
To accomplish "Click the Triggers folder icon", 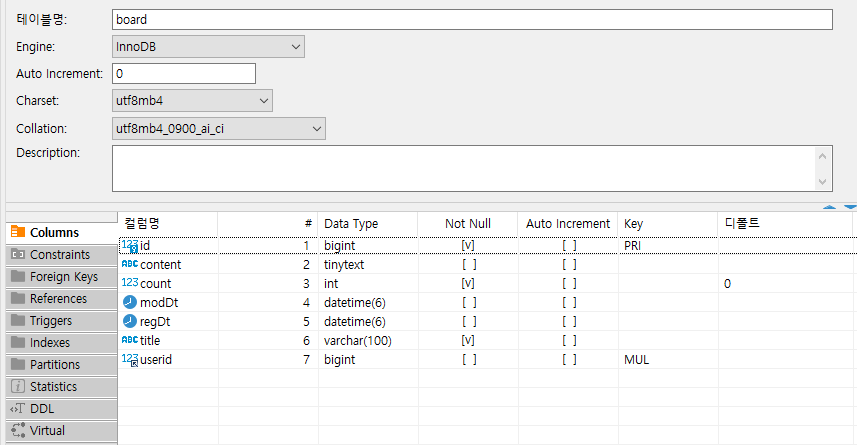I will (x=18, y=320).
